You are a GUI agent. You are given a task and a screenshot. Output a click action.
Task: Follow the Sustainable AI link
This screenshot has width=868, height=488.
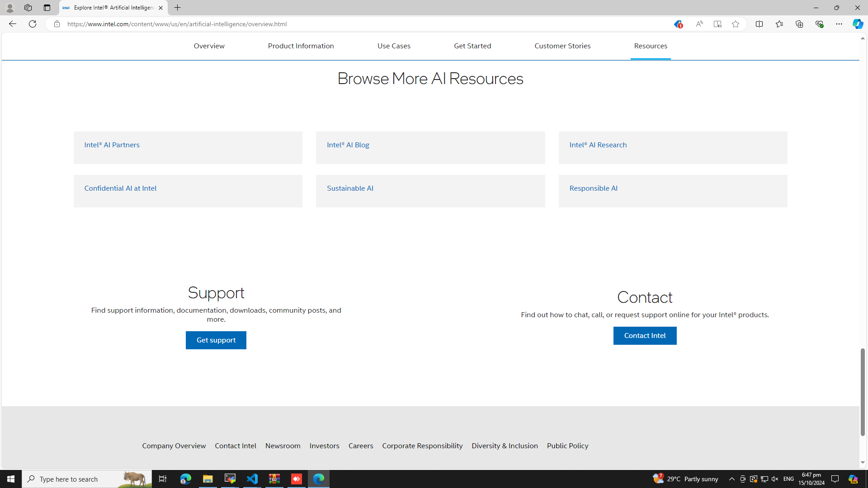tap(350, 188)
